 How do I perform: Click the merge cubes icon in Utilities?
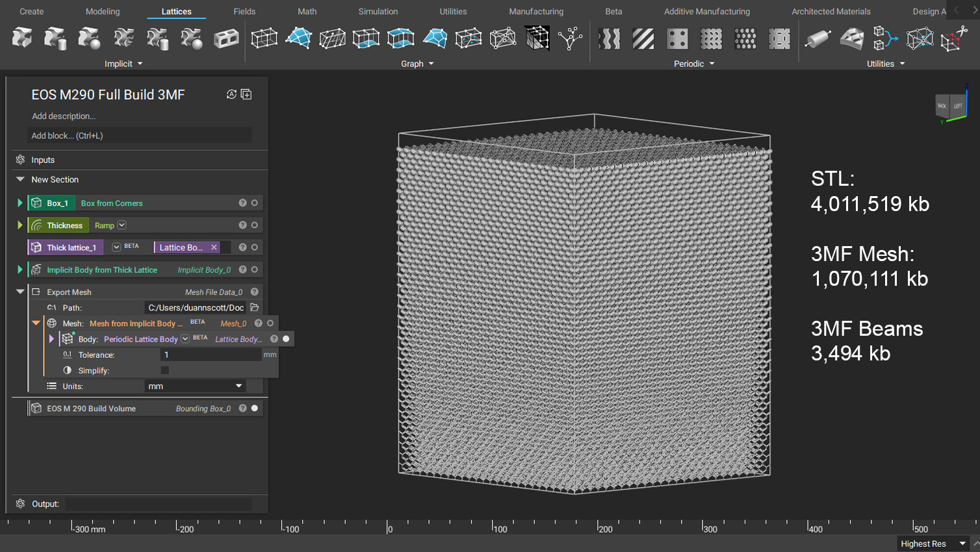[x=884, y=39]
